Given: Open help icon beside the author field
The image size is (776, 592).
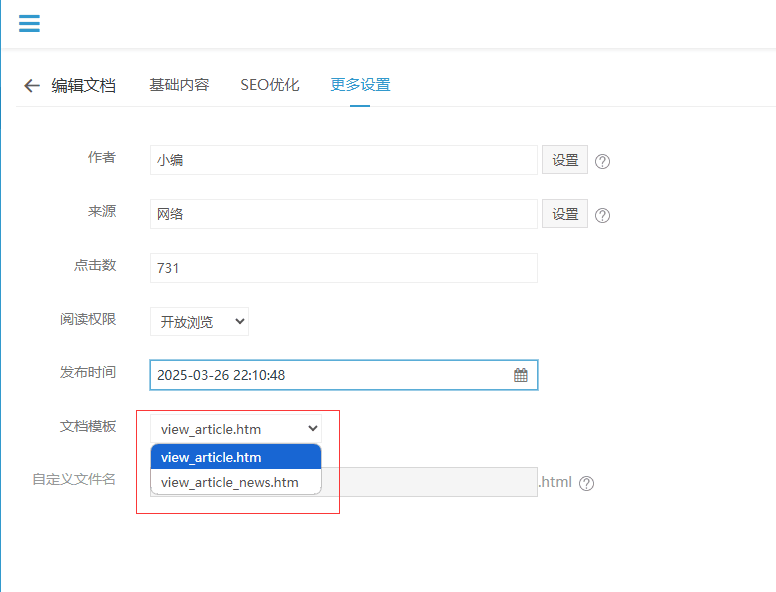Looking at the screenshot, I should click(x=602, y=161).
